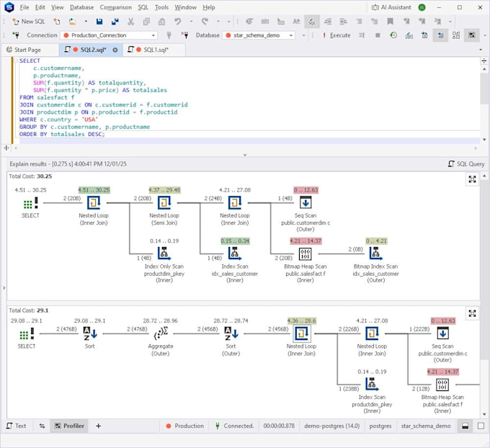Open the Database menu
This screenshot has width=490, height=448.
point(81,7)
